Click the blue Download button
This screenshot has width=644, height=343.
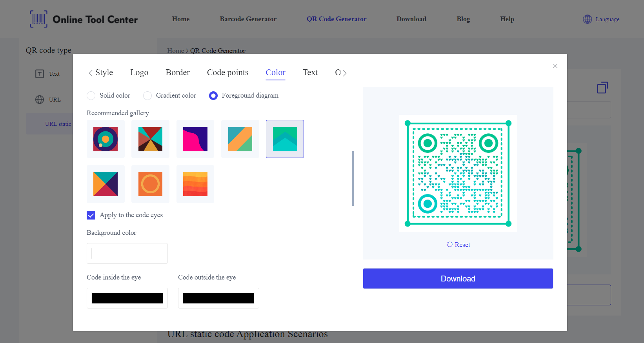tap(458, 279)
